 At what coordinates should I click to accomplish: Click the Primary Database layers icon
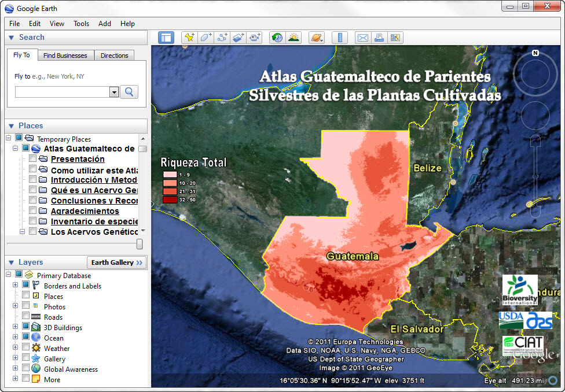(x=29, y=275)
